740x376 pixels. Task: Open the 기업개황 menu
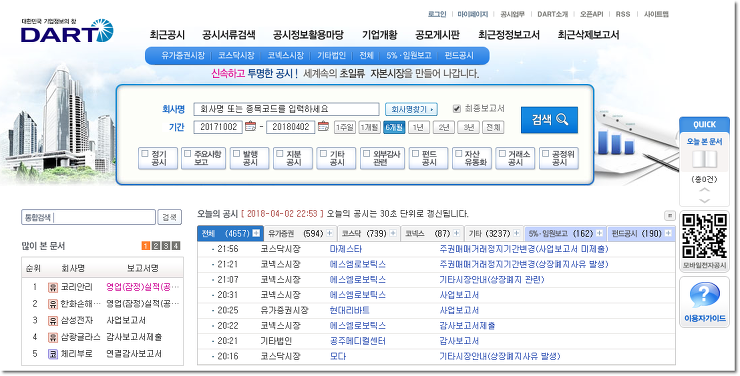(x=379, y=35)
